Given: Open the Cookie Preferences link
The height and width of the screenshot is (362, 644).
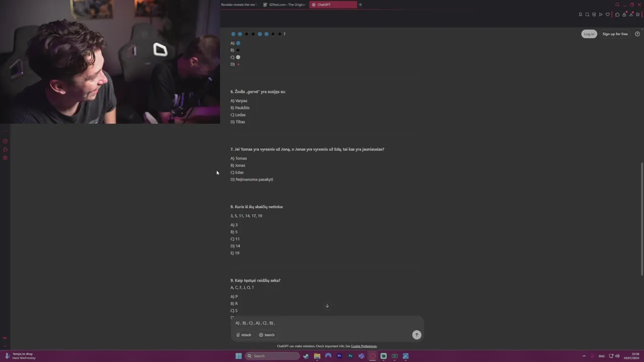Looking at the screenshot, I should point(364,346).
